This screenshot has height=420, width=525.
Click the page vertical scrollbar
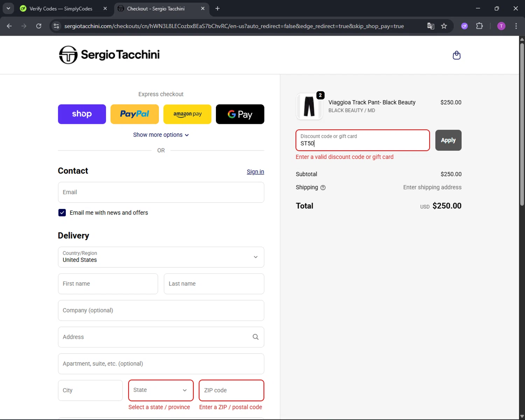click(x=522, y=124)
